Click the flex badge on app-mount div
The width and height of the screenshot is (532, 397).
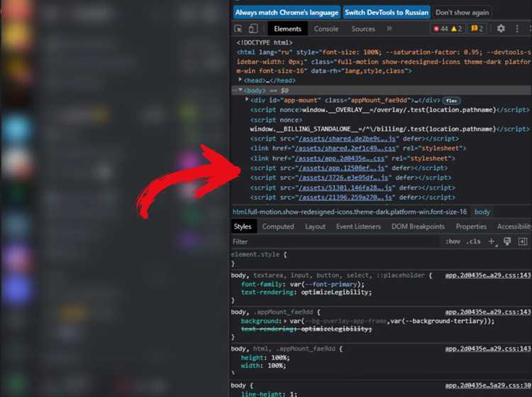(452, 101)
